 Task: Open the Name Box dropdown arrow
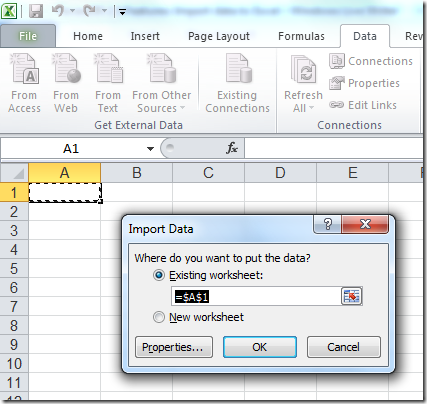[x=150, y=149]
